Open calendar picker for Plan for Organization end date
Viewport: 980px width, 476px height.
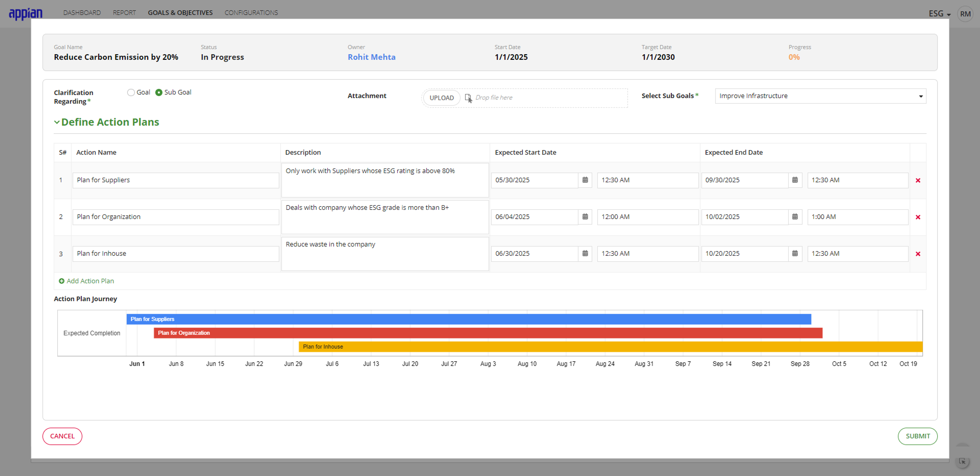tap(795, 217)
